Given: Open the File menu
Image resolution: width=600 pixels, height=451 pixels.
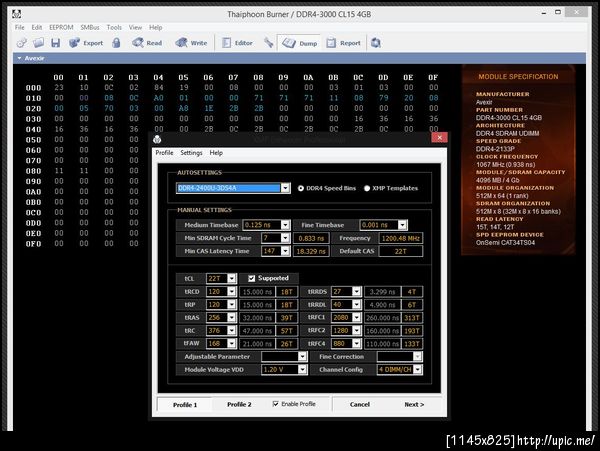Looking at the screenshot, I should click(x=20, y=28).
